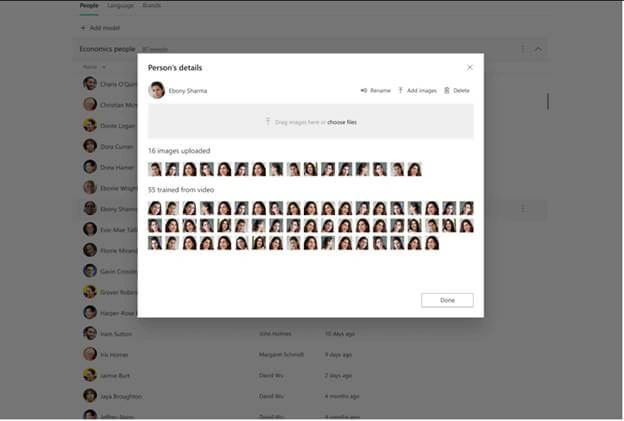
Task: Click Donte Logan's avatar in background list
Action: (90, 125)
